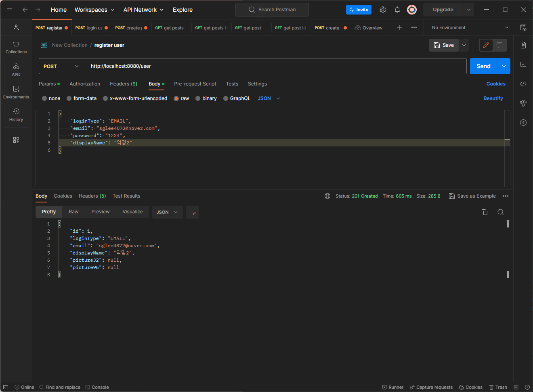533x392 pixels.
Task: Change the response JSON format dropdown
Action: 167,212
